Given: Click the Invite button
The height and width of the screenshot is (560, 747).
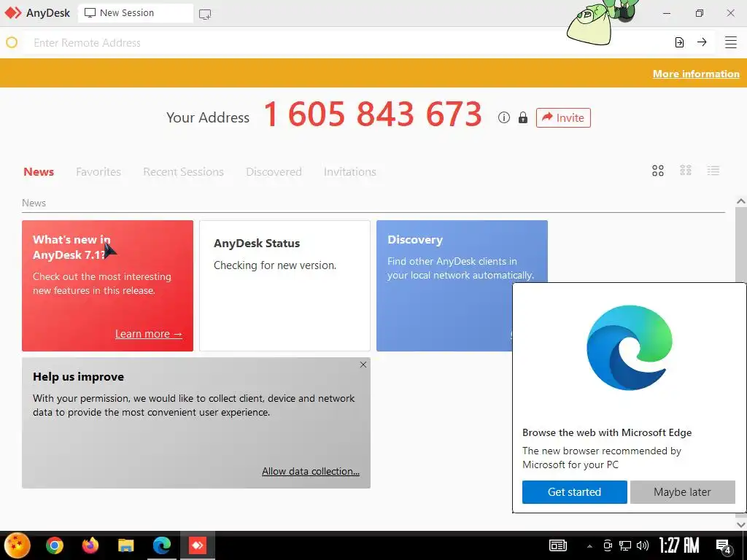Looking at the screenshot, I should 563,117.
